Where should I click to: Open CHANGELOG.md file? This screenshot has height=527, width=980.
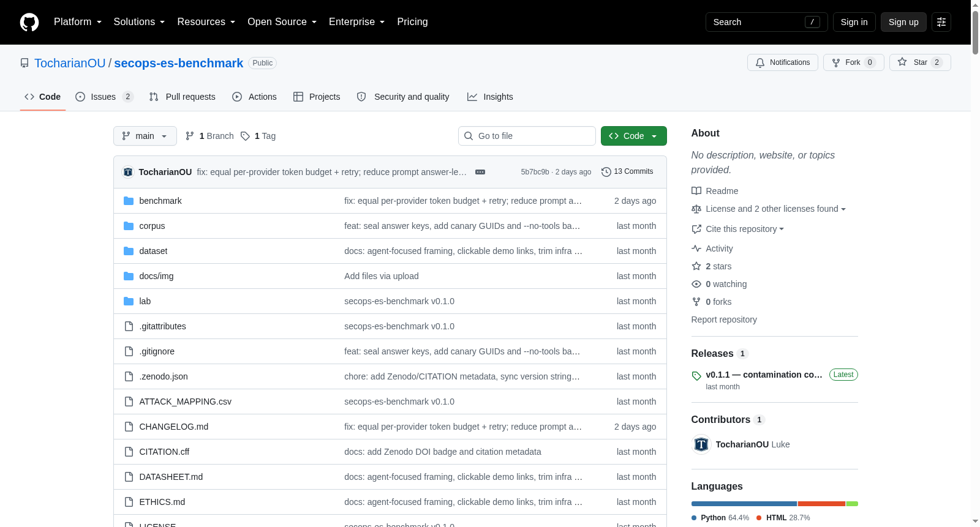pos(174,427)
